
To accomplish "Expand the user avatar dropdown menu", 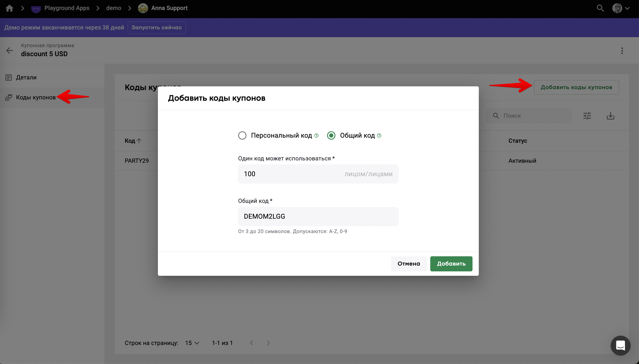I will (x=620, y=8).
